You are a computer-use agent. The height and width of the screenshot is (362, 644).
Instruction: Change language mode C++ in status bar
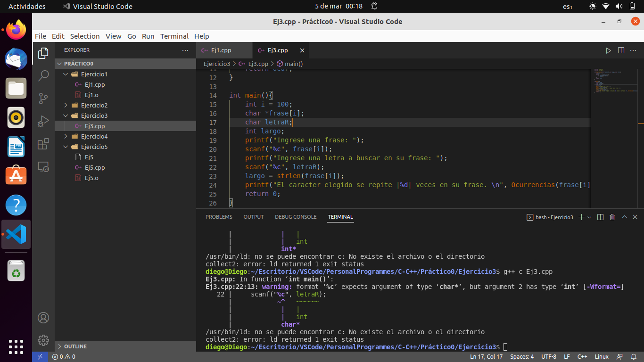tap(582, 357)
